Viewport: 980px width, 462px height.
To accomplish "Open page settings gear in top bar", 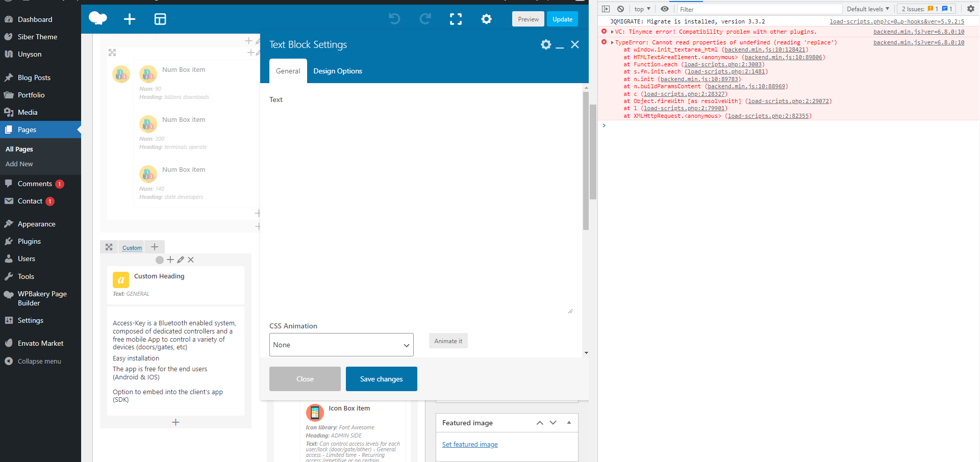I will click(486, 19).
